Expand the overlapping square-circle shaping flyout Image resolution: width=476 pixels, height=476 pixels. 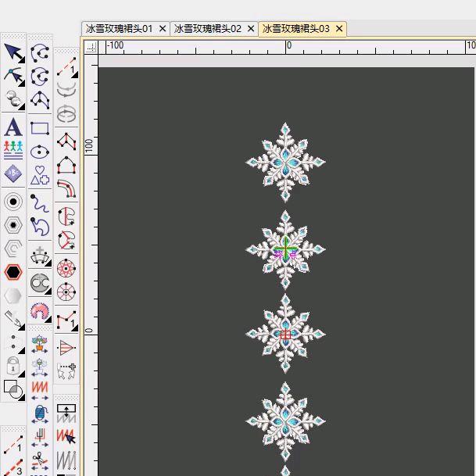(x=13, y=388)
